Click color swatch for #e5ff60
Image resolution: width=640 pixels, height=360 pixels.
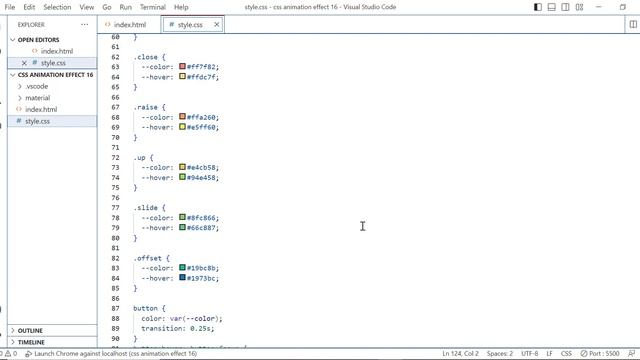tap(182, 127)
